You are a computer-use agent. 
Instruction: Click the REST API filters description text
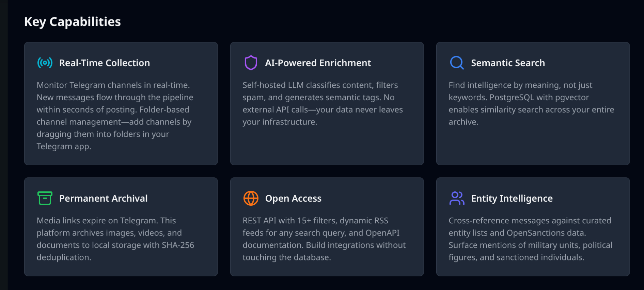point(324,239)
